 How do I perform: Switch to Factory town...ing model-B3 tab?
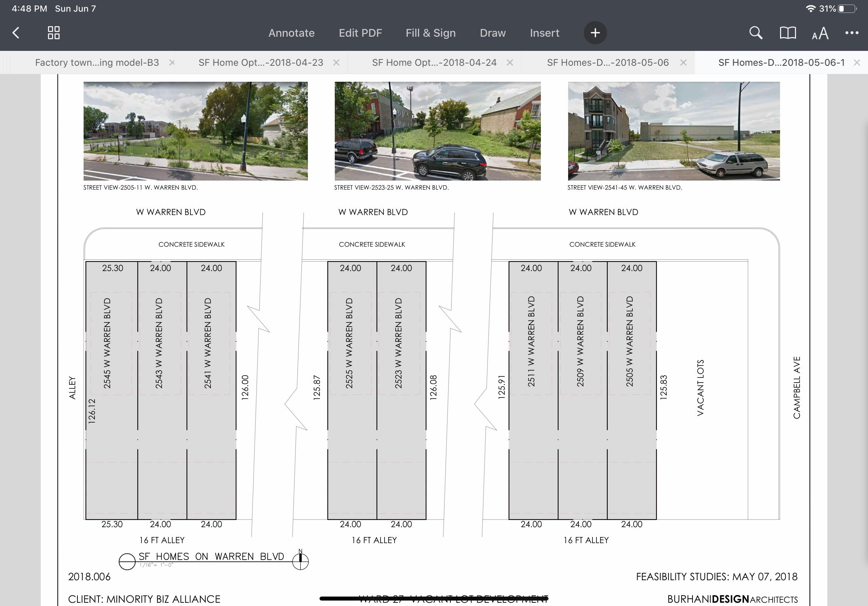[x=97, y=62]
